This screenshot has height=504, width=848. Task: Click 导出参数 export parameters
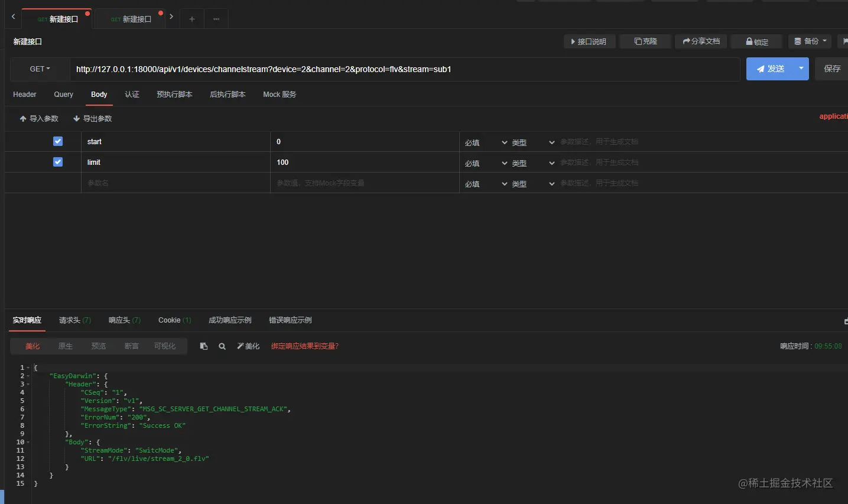92,119
